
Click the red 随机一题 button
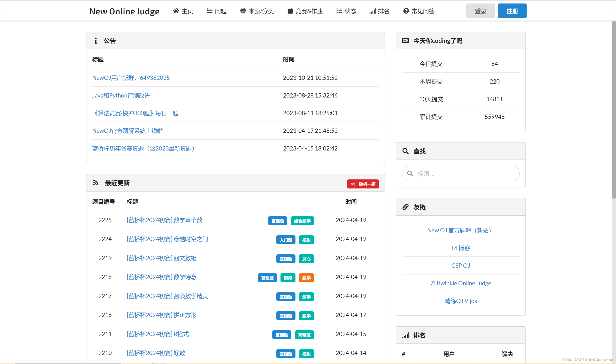(363, 184)
